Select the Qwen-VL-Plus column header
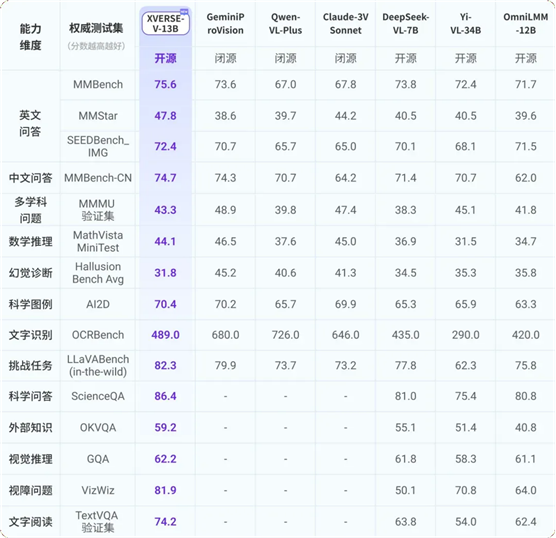The height and width of the screenshot is (538, 556). pos(285,24)
